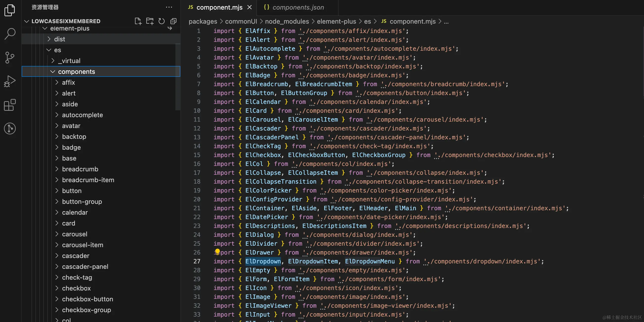
Task: Open the Git graph icon in activity bar
Action: tap(10, 129)
